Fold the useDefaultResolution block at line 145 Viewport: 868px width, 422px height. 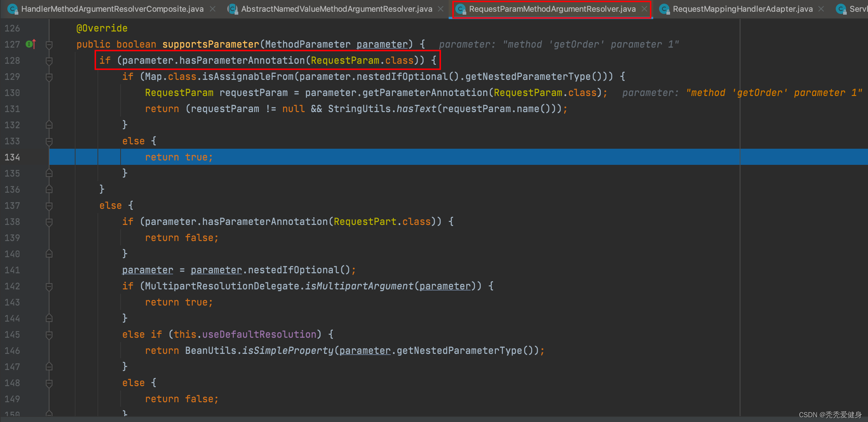tap(49, 335)
